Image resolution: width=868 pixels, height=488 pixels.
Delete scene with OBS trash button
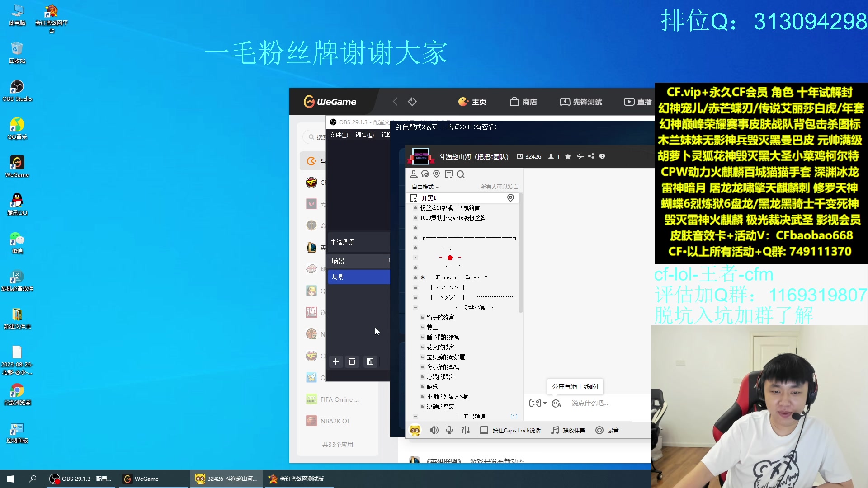pyautogui.click(x=352, y=361)
